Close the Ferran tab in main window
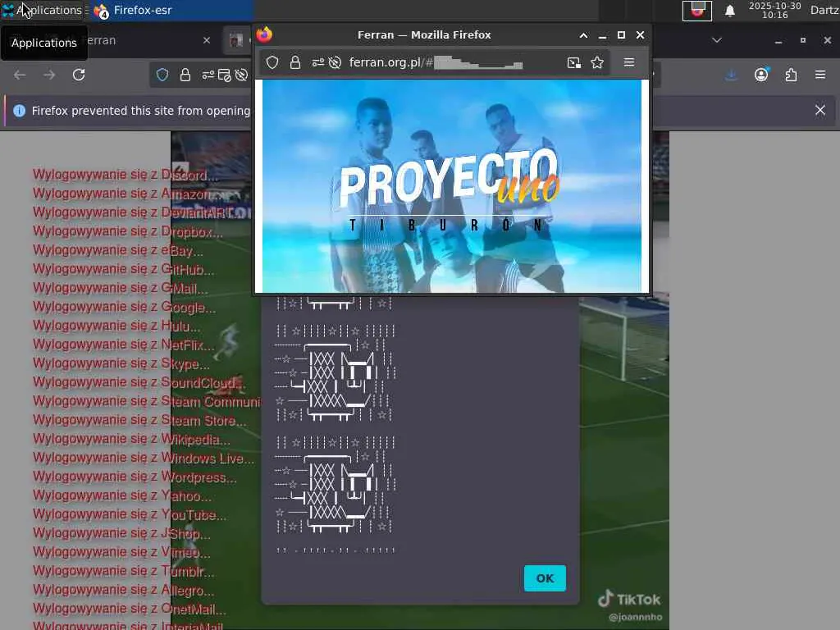 click(207, 40)
